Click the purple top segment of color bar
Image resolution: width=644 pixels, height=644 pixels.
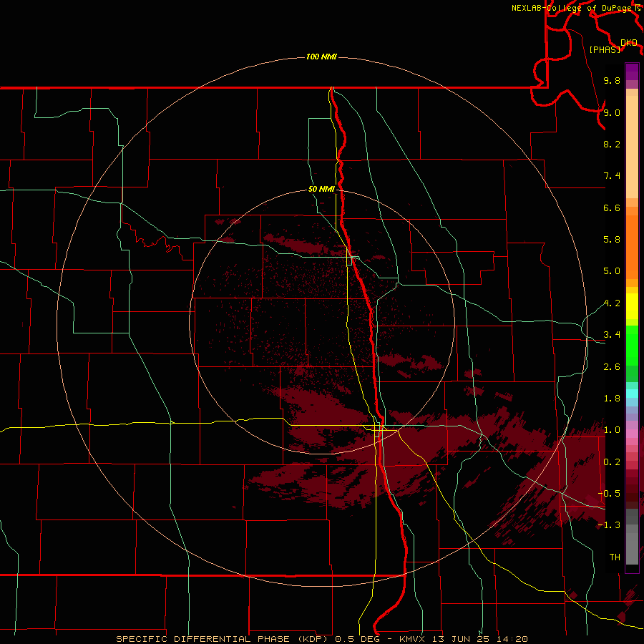click(632, 72)
